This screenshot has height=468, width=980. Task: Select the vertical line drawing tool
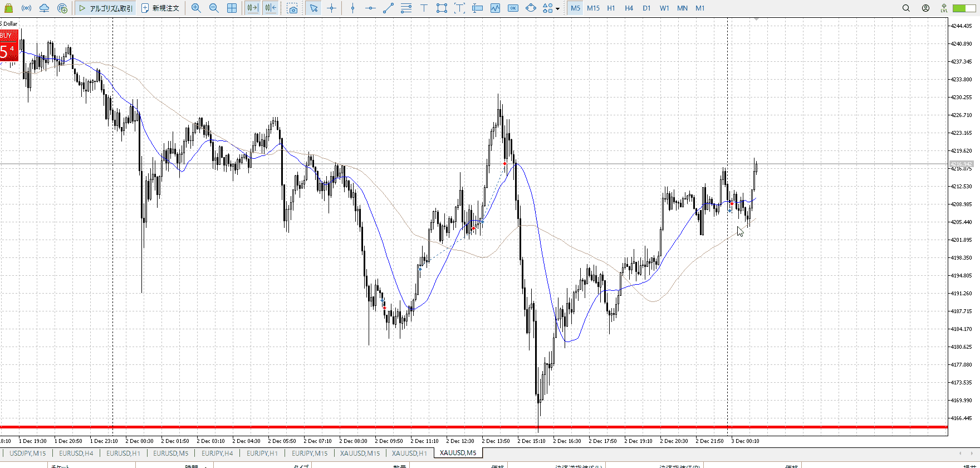pyautogui.click(x=352, y=8)
